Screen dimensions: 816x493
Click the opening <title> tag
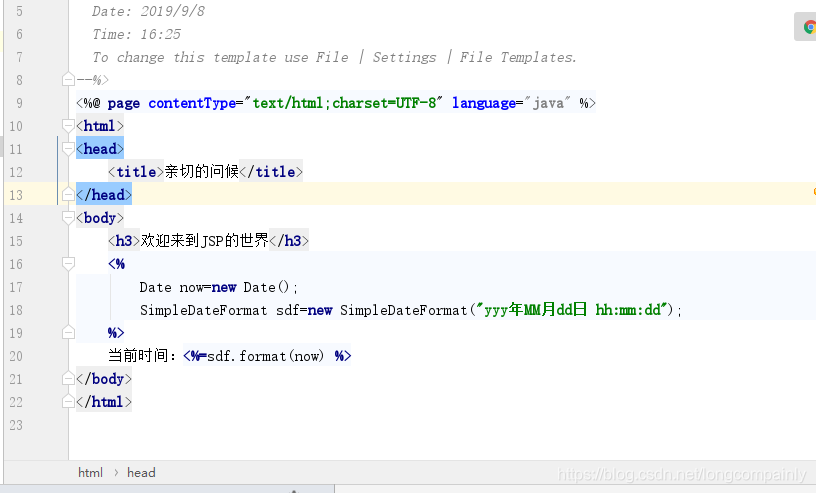tap(136, 171)
